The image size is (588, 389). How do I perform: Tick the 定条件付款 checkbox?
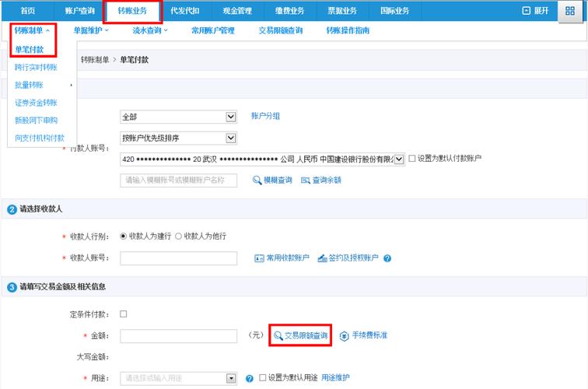point(124,314)
